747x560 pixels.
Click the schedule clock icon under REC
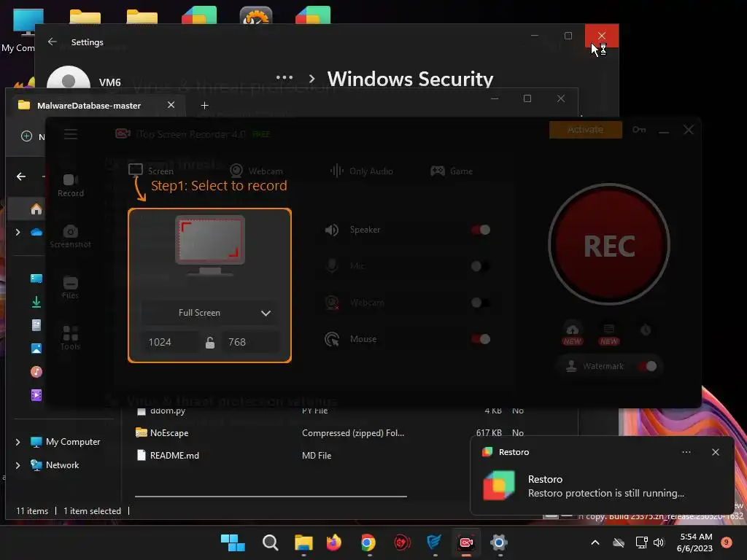pos(646,330)
